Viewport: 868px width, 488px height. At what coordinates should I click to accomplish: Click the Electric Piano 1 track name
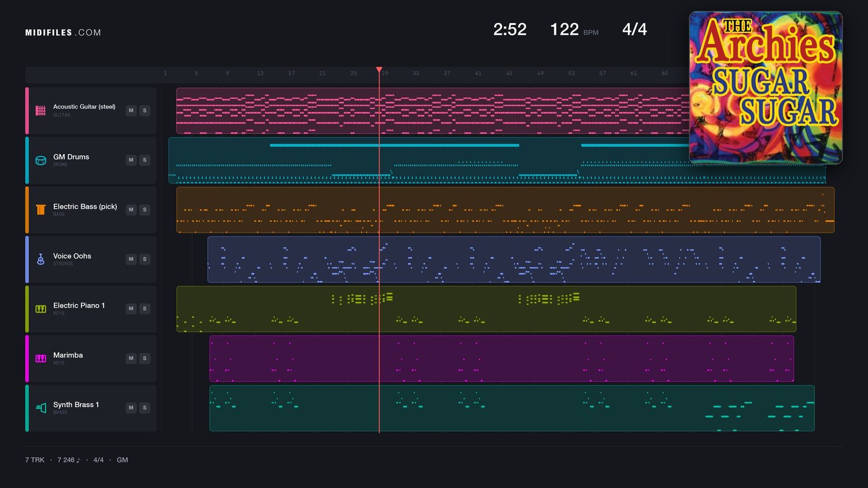point(79,305)
